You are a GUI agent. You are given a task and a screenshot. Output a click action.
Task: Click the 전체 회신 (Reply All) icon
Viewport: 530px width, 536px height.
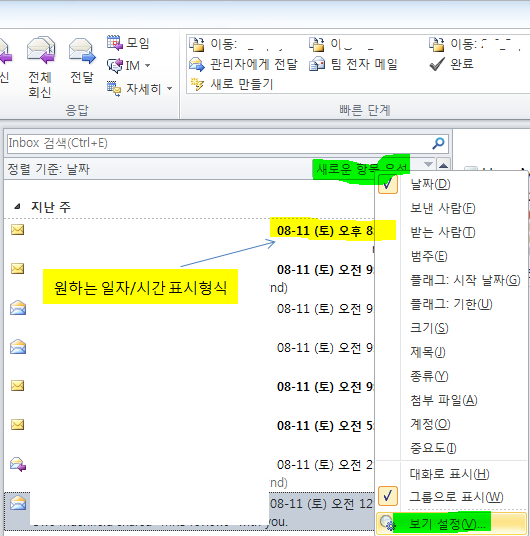point(41,50)
